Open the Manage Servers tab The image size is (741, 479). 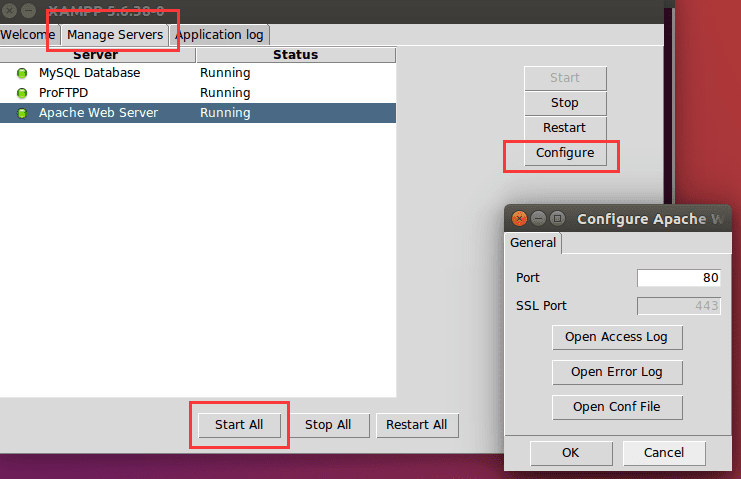115,35
